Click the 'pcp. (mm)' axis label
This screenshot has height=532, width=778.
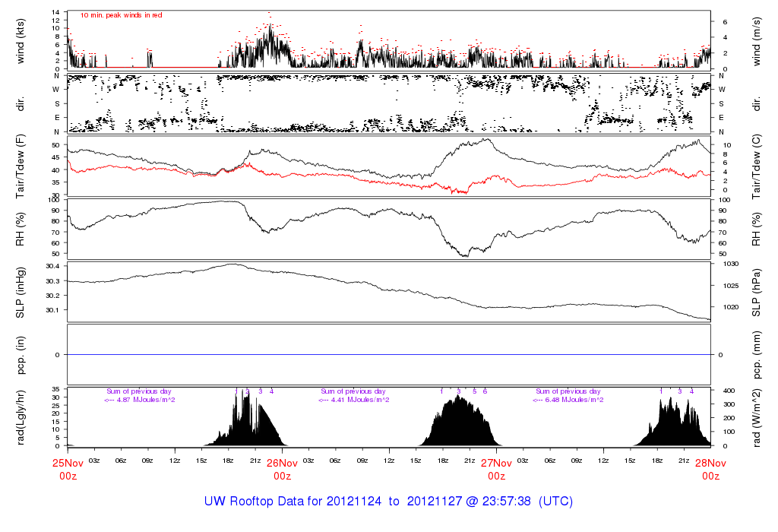point(756,355)
